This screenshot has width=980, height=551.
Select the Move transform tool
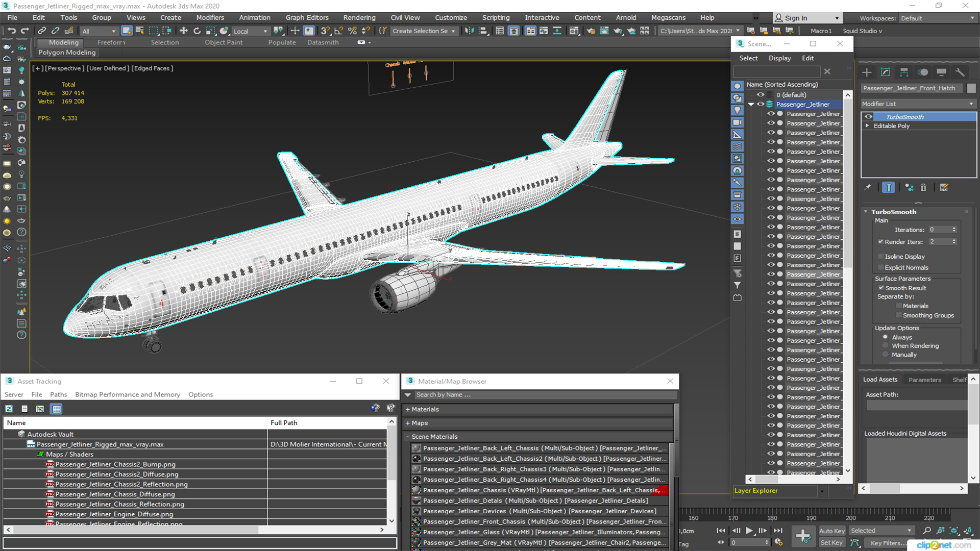click(184, 31)
